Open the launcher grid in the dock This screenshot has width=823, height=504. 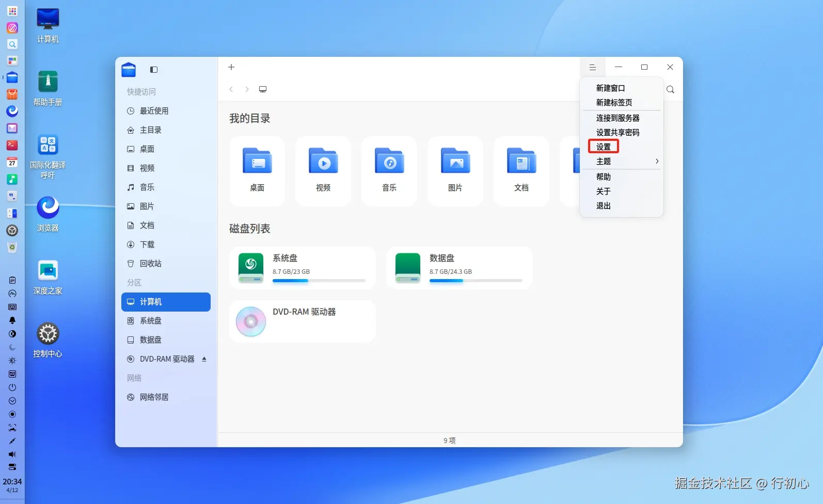pyautogui.click(x=12, y=11)
